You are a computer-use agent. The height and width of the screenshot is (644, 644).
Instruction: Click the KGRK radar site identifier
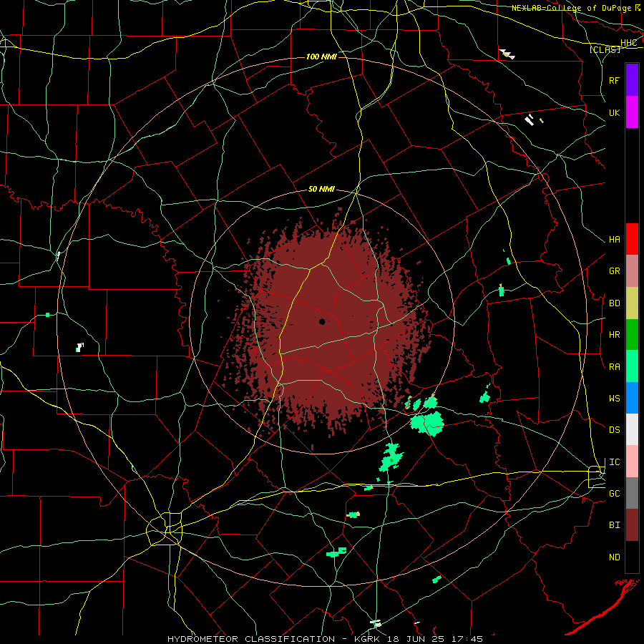pyautogui.click(x=368, y=639)
